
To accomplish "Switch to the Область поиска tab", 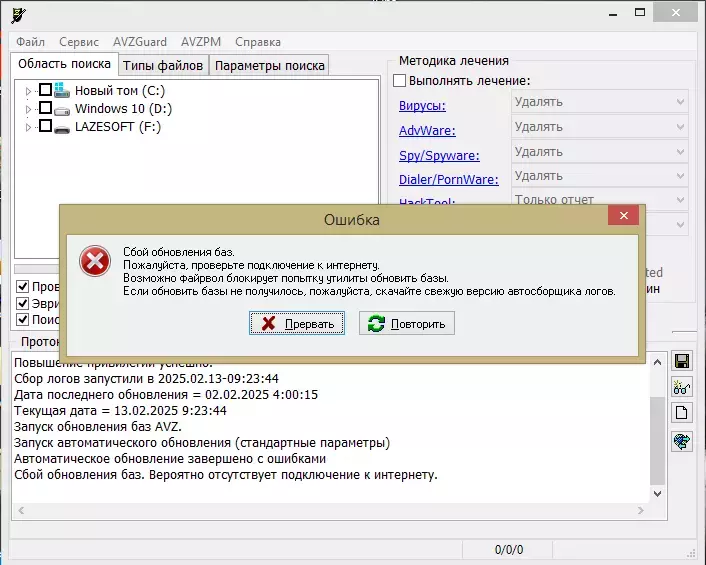I will [64, 64].
